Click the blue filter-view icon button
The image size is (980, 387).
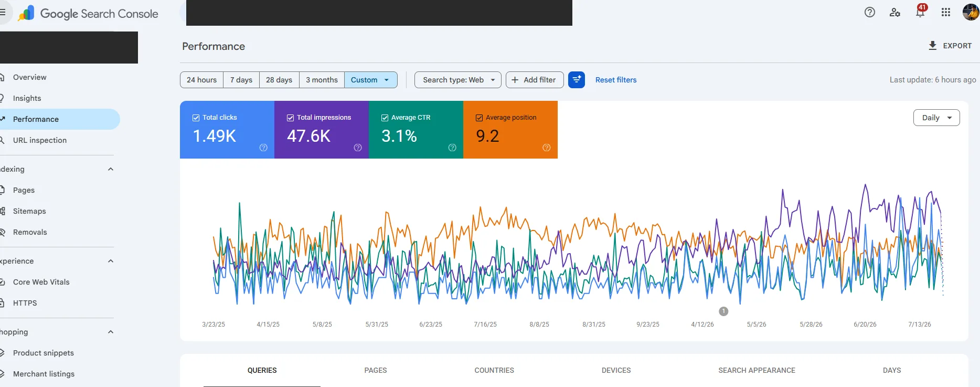(x=577, y=80)
